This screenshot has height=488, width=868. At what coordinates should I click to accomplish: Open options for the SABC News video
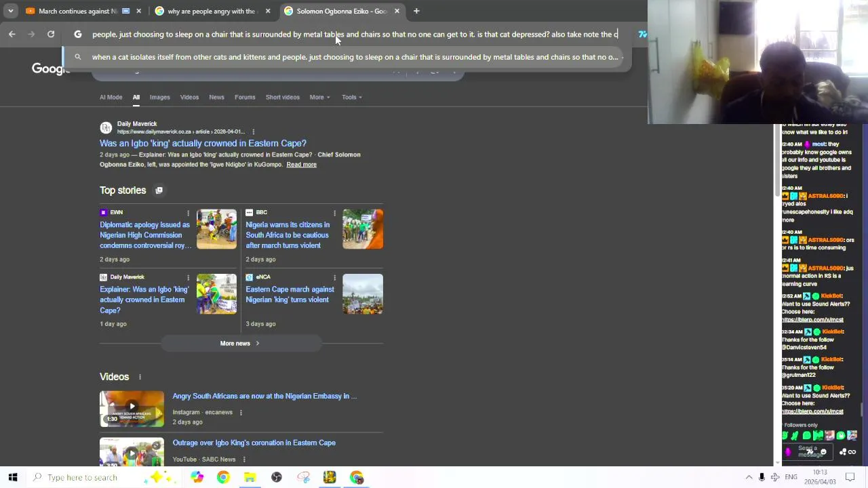243,460
